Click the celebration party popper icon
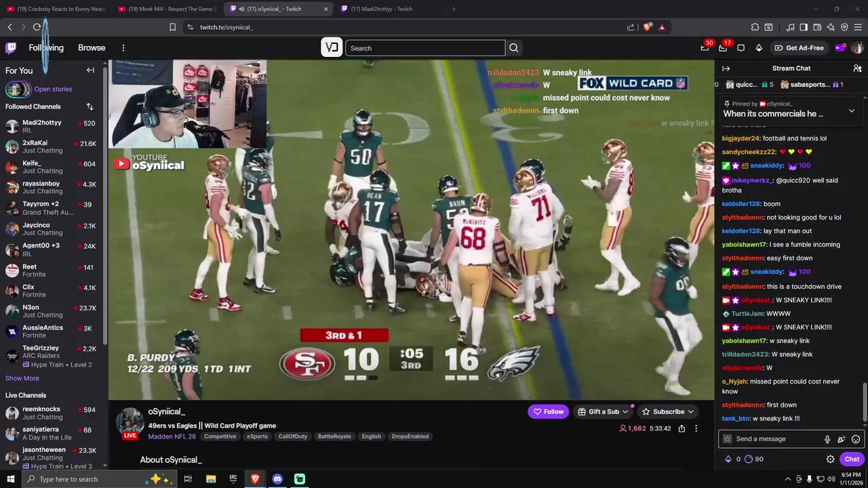Screen dimensions: 868x488 coord(842,439)
